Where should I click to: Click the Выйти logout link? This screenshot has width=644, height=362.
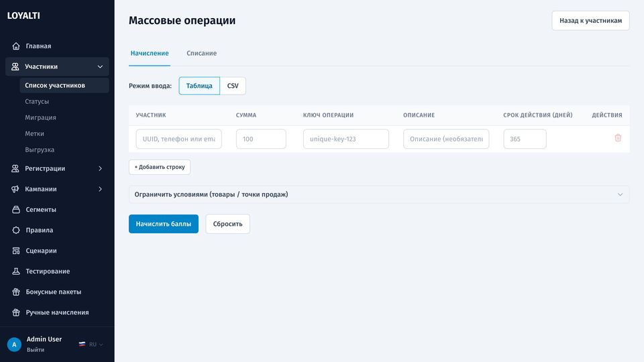36,350
